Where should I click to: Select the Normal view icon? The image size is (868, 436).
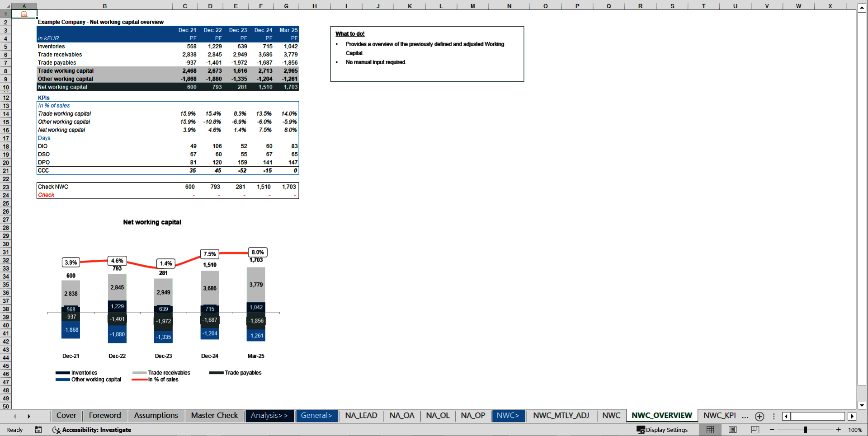[x=710, y=430]
